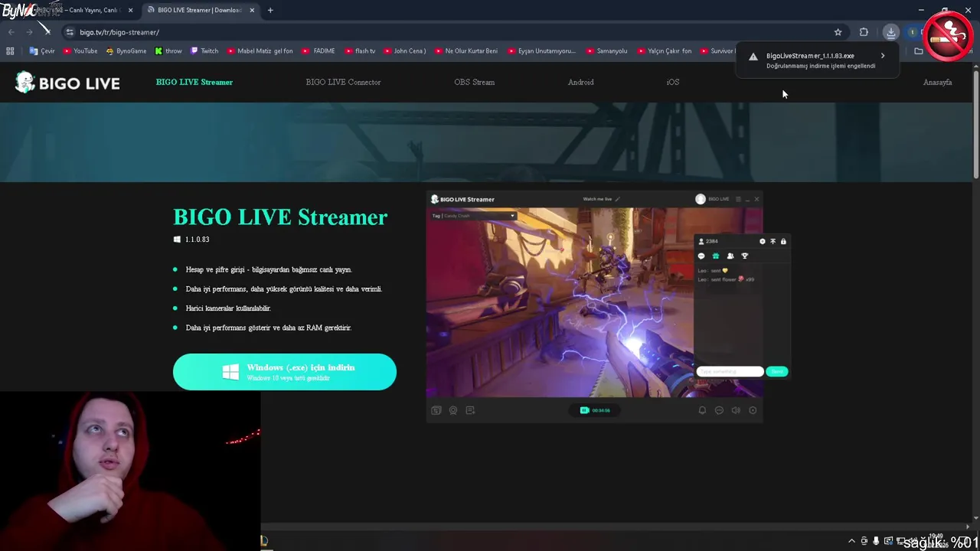Viewport: 980px width, 551px height.
Task: Open the throw bookmark
Action: pyautogui.click(x=168, y=51)
